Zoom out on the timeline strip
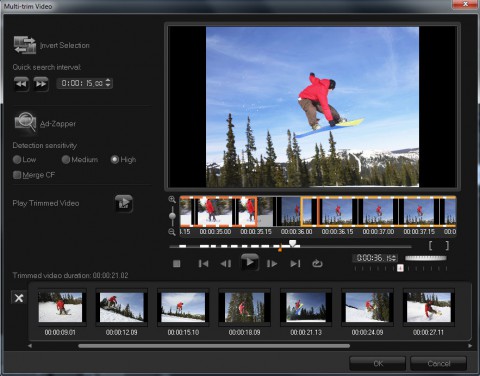Image resolution: width=480 pixels, height=376 pixels. point(172,232)
